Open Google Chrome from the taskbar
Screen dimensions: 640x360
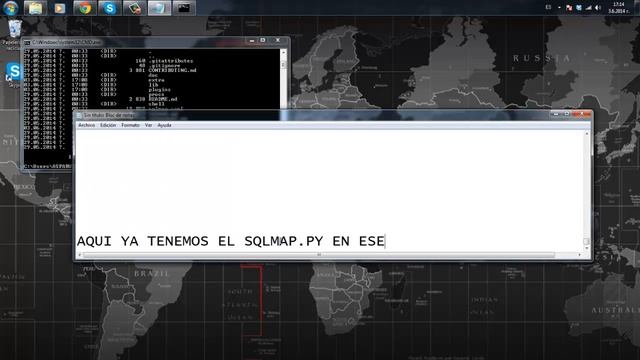85,8
